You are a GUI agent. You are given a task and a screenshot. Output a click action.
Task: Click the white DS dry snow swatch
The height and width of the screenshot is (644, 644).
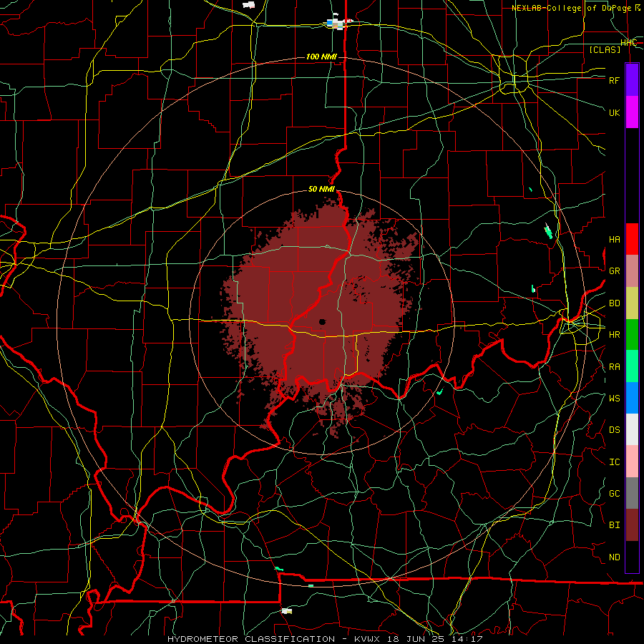[x=632, y=429]
